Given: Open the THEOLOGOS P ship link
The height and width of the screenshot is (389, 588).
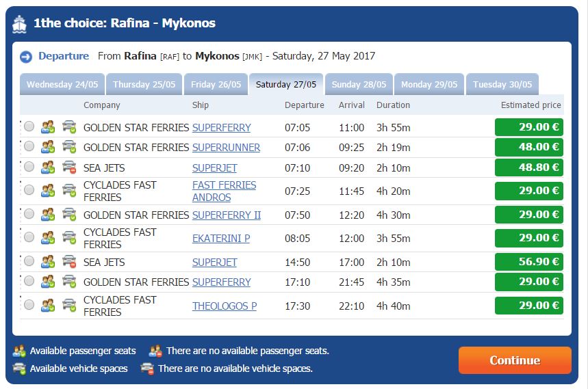Looking at the screenshot, I should [225, 306].
